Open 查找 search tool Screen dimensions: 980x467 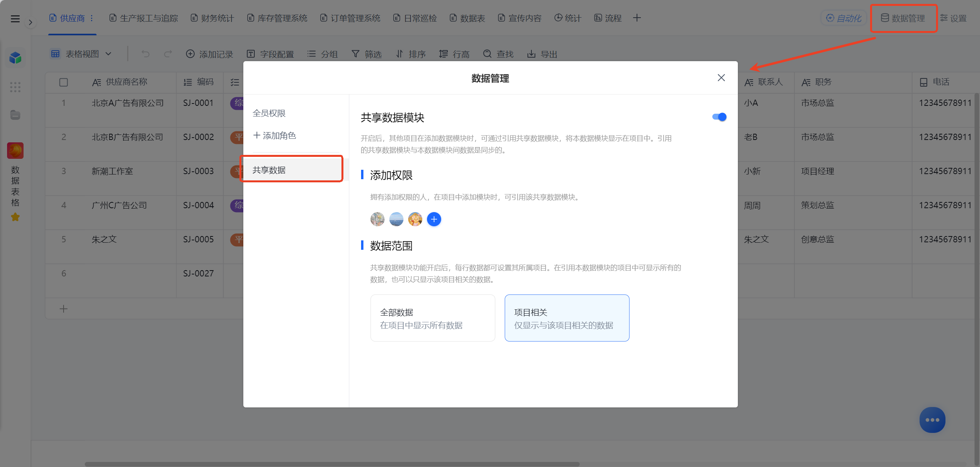pos(498,54)
